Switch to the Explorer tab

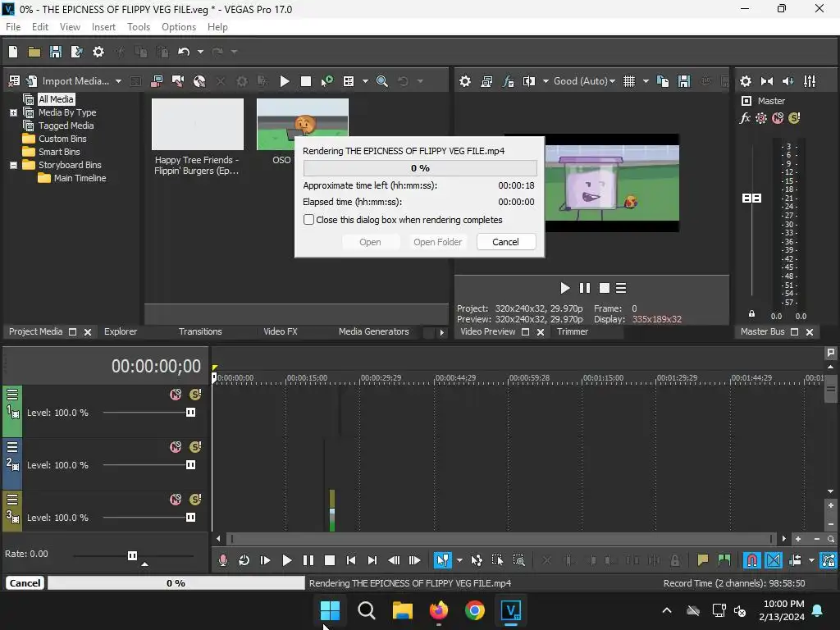(x=121, y=331)
